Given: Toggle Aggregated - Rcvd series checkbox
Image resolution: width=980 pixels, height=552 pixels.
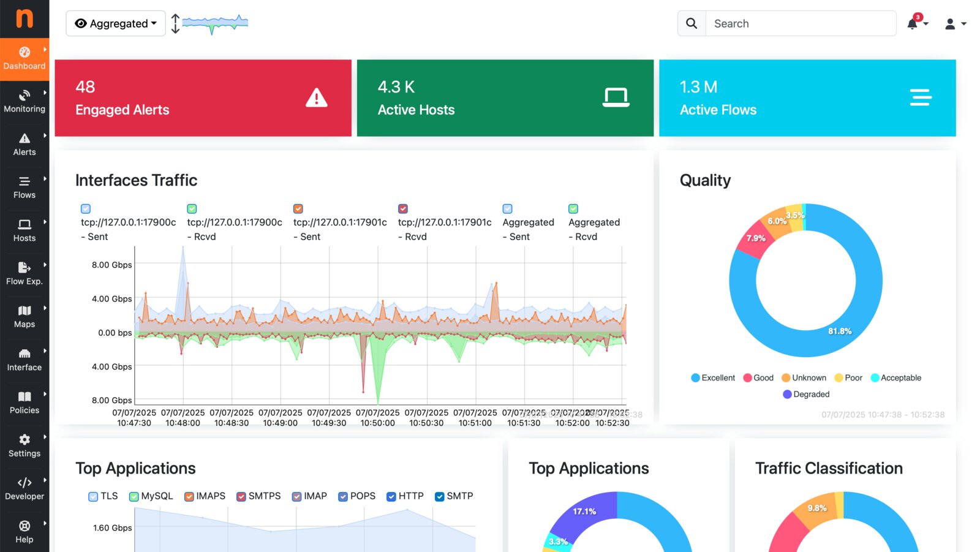Looking at the screenshot, I should coord(573,209).
